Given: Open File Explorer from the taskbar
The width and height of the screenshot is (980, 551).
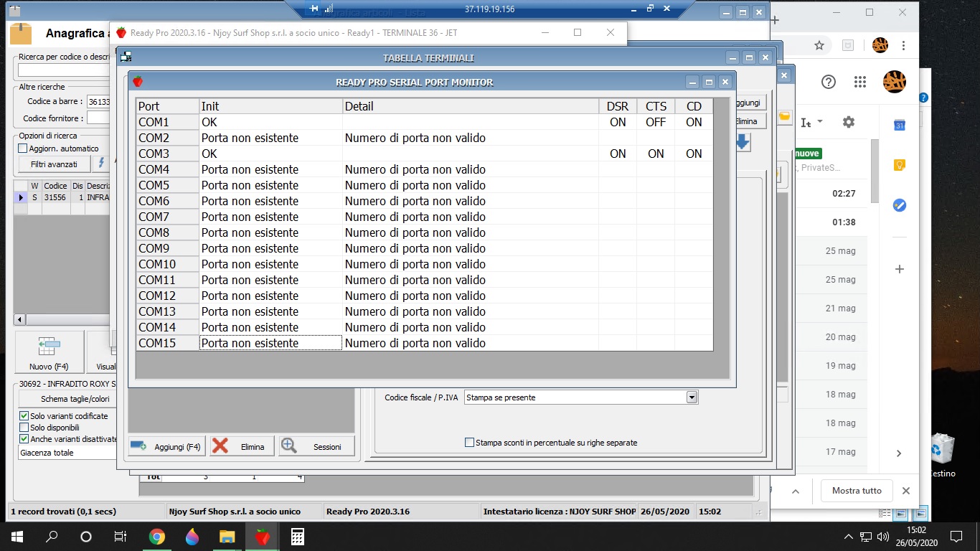Looking at the screenshot, I should pyautogui.click(x=227, y=536).
